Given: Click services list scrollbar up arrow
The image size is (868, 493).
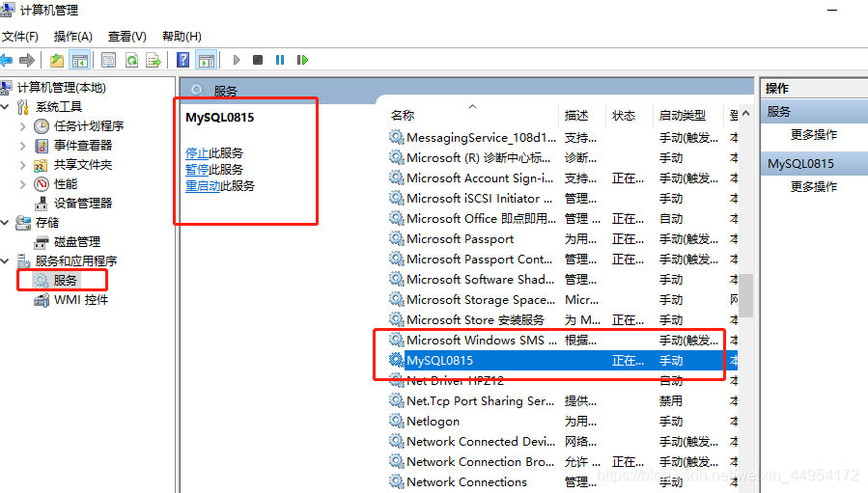Looking at the screenshot, I should (x=745, y=114).
